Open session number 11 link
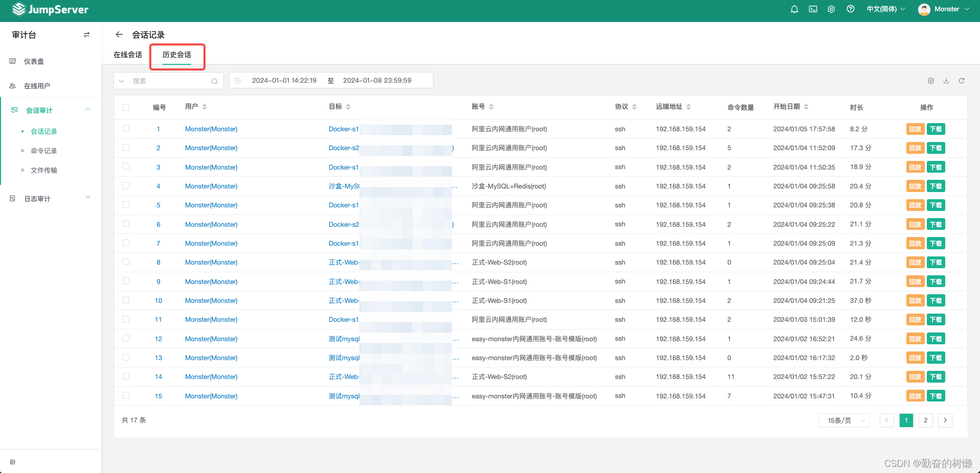Viewport: 980px width, 473px height. (x=158, y=320)
